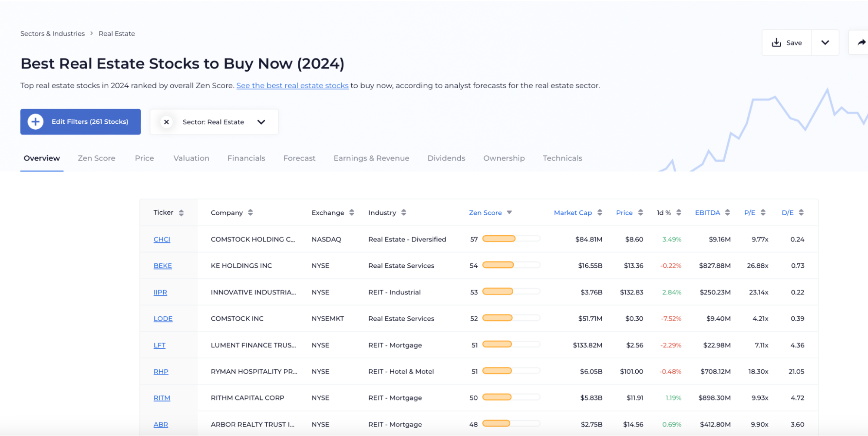The width and height of the screenshot is (868, 436).
Task: Sort by Company column arrows
Action: coord(250,213)
